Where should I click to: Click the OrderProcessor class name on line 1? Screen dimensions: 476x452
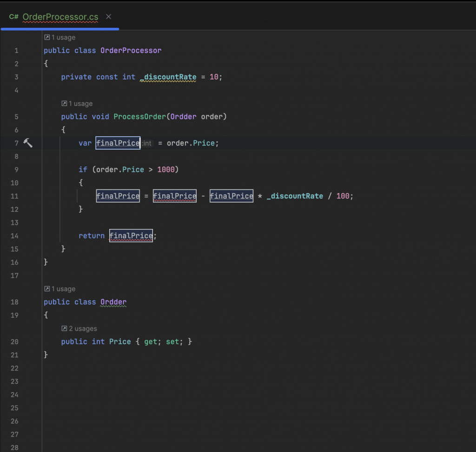coord(131,50)
